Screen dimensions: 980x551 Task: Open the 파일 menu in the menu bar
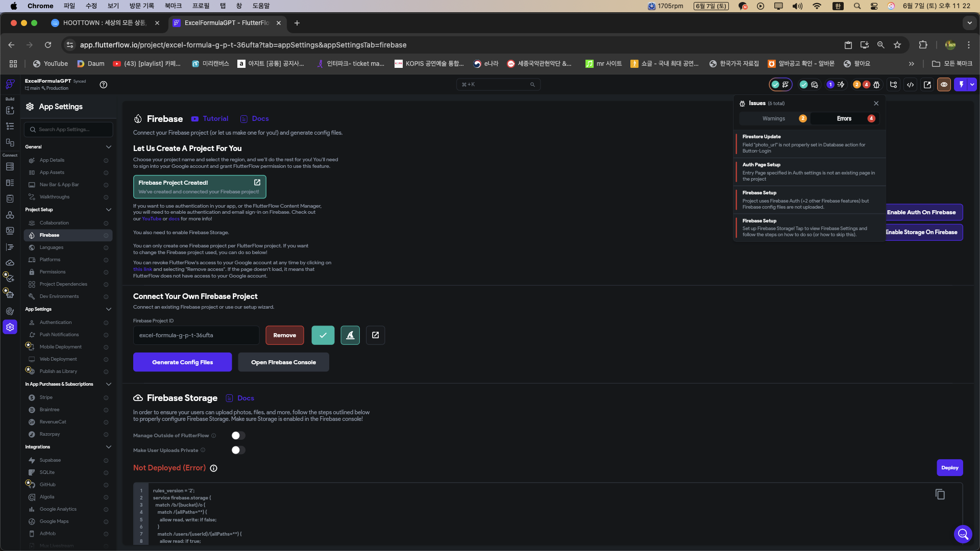(x=69, y=6)
